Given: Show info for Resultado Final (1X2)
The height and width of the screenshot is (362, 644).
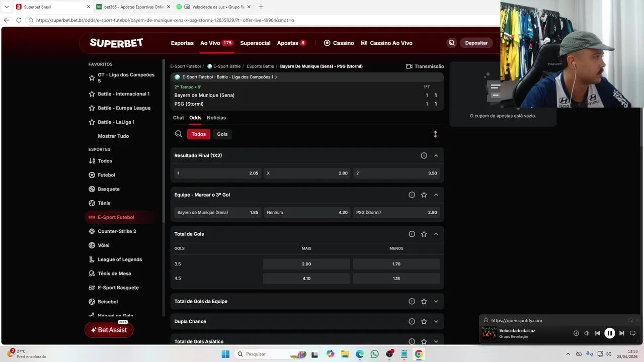Looking at the screenshot, I should 424,155.
